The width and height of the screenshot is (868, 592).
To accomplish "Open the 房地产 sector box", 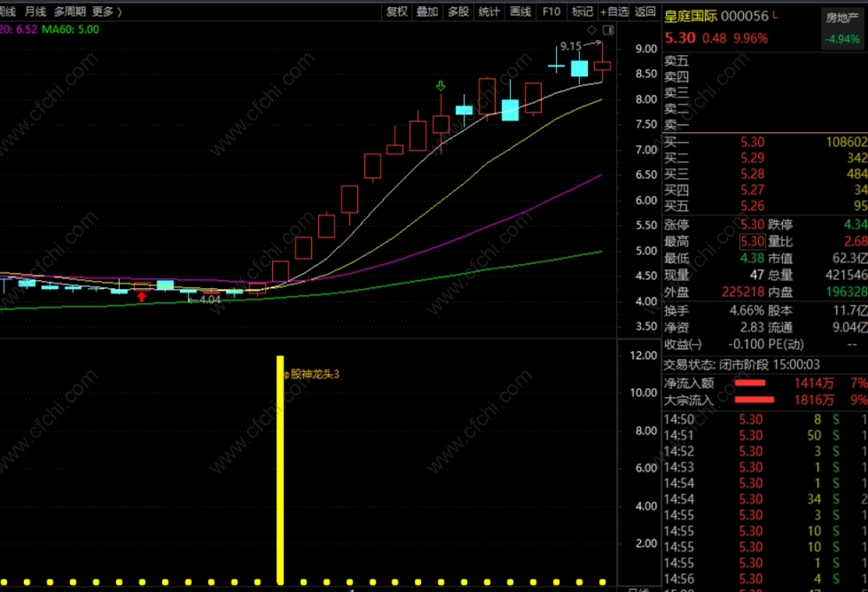I will click(842, 28).
